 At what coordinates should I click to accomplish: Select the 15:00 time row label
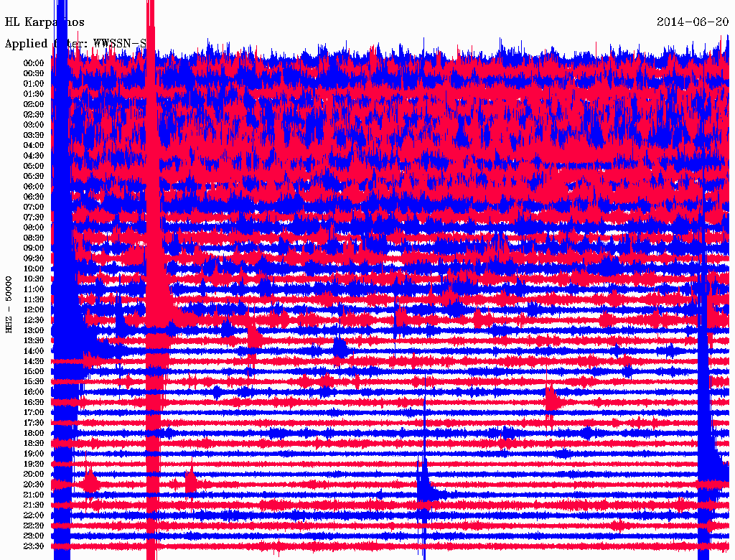point(34,371)
